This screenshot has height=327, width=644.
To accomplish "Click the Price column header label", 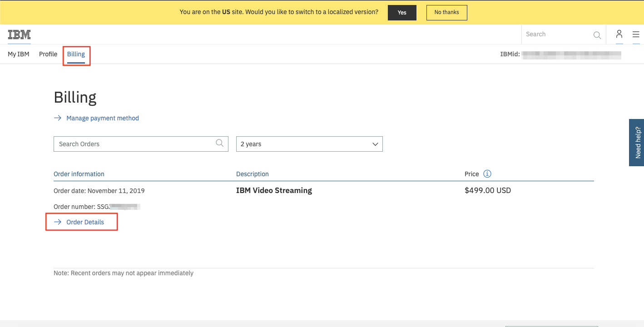I will 472,174.
